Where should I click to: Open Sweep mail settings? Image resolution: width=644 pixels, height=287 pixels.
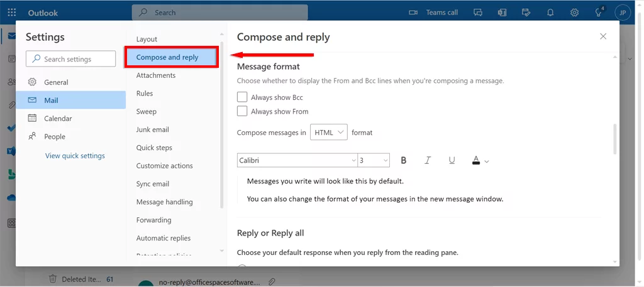[x=146, y=111]
